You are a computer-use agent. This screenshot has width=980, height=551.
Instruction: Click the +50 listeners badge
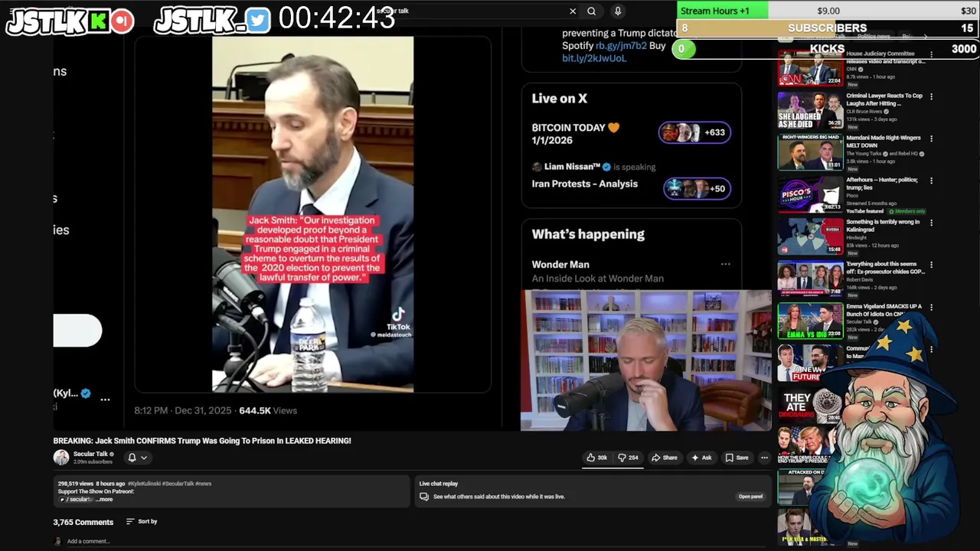[x=697, y=188]
